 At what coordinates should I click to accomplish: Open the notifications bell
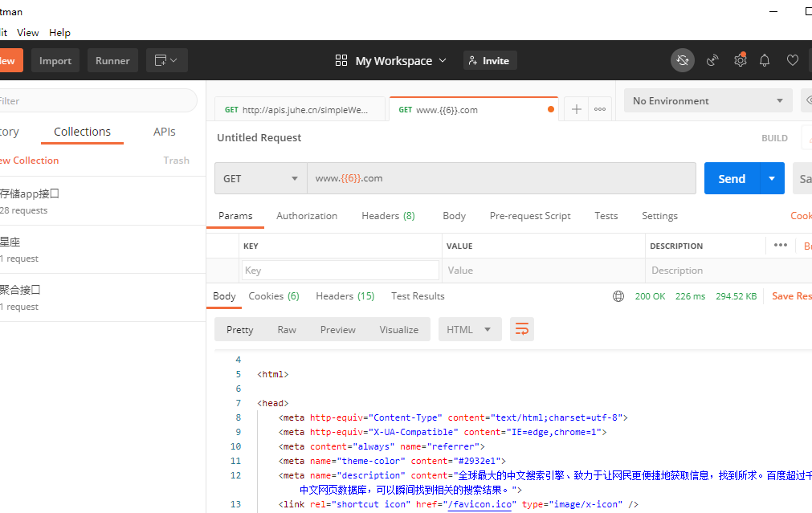pyautogui.click(x=765, y=60)
